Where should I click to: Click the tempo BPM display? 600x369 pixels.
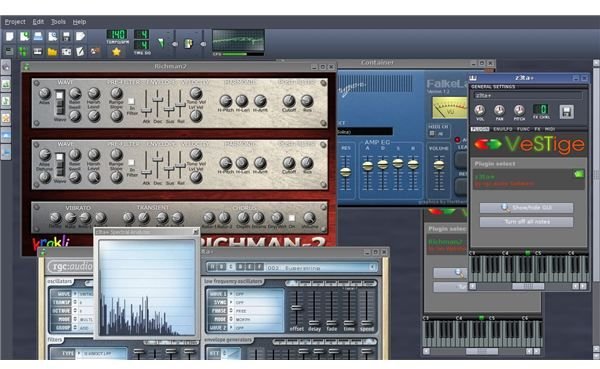[117, 34]
